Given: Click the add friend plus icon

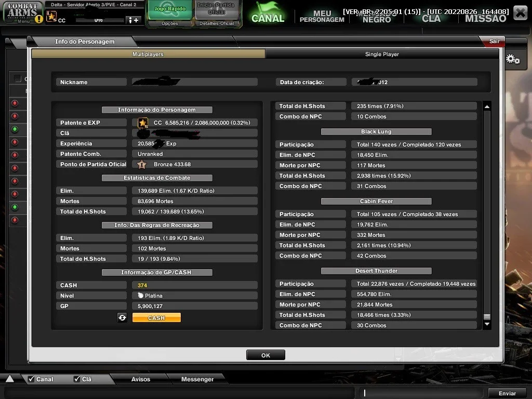Looking at the screenshot, I should [134, 20].
